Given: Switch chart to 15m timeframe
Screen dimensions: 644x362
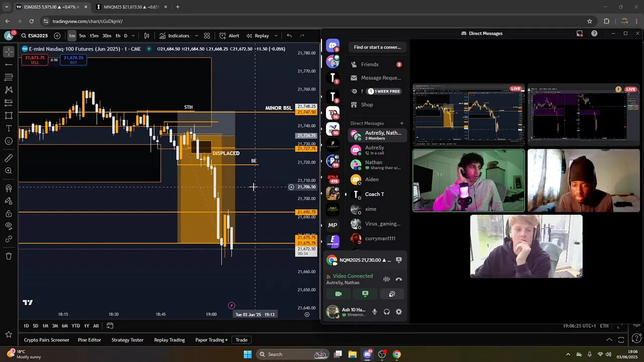Looking at the screenshot, I should point(94,36).
